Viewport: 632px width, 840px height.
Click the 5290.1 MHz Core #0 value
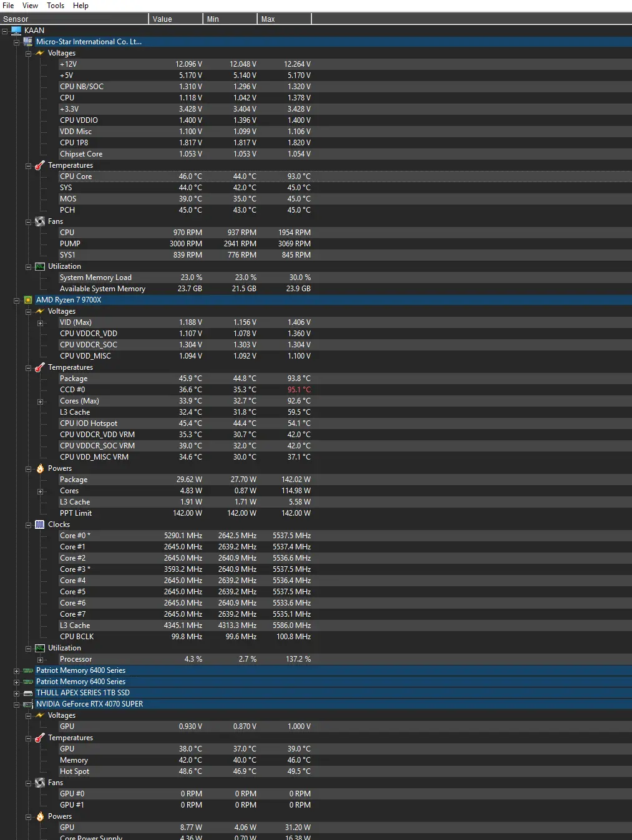(x=183, y=536)
